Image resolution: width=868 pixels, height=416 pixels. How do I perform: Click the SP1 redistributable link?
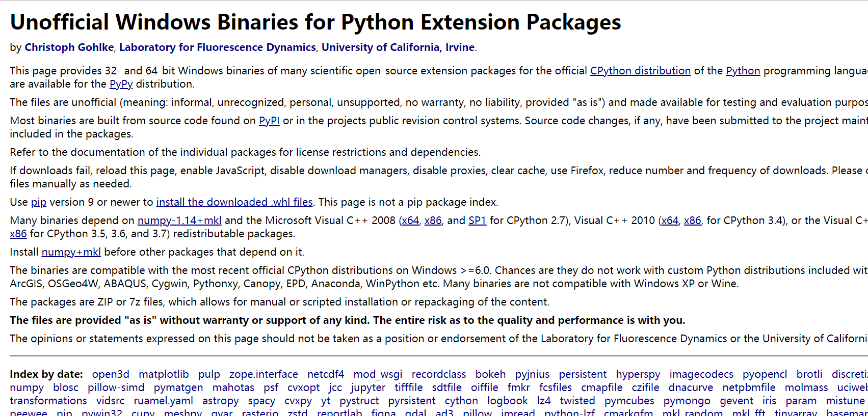[x=478, y=220]
